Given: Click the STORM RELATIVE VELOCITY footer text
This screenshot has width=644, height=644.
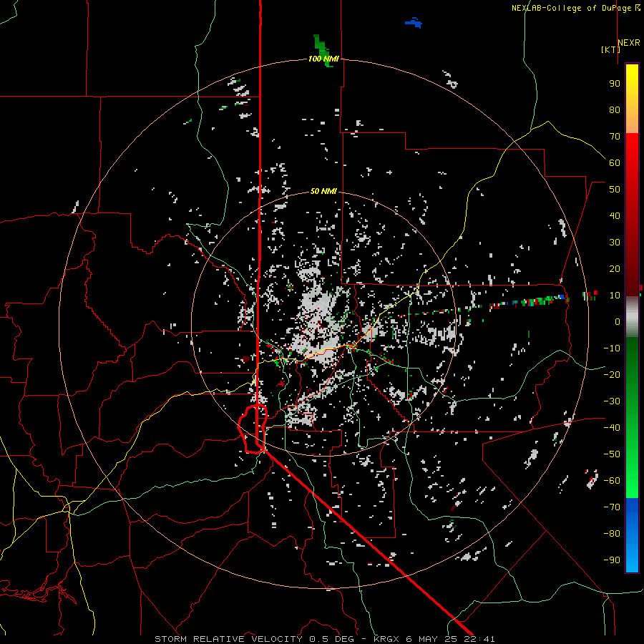Looking at the screenshot, I should [x=228, y=639].
